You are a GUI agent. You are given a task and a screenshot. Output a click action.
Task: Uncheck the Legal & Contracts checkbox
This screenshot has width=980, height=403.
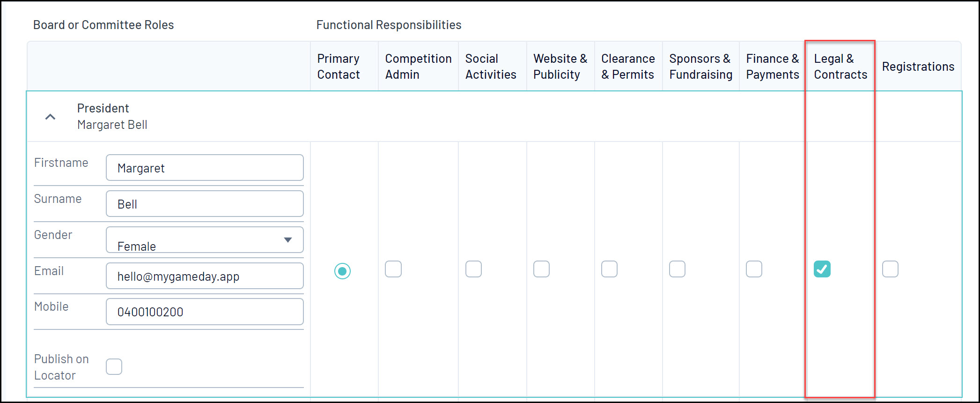[x=822, y=269]
